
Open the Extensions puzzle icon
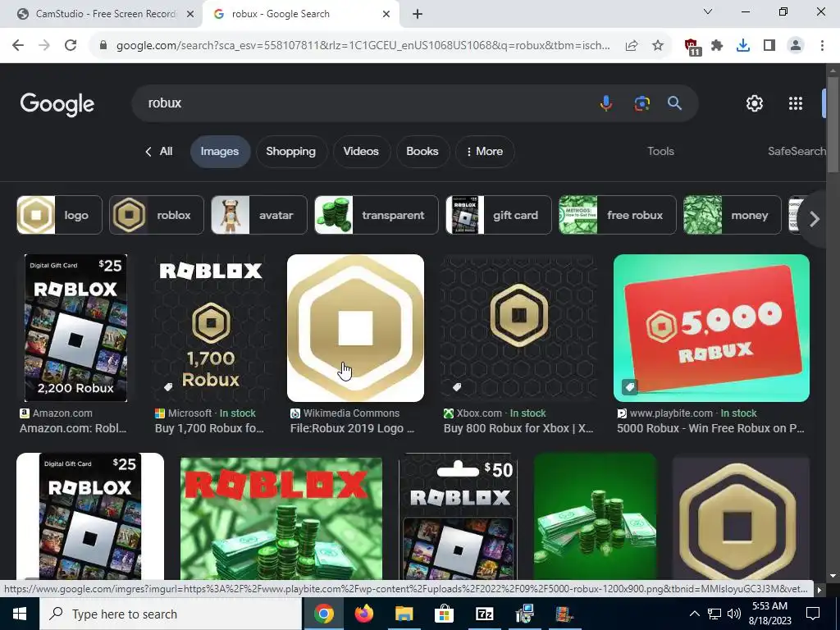tap(717, 46)
